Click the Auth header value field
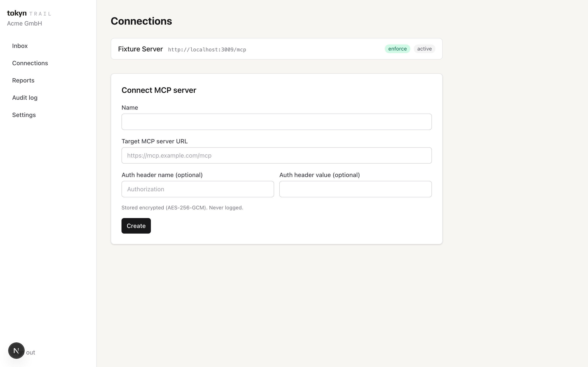This screenshot has width=588, height=367. click(355, 189)
